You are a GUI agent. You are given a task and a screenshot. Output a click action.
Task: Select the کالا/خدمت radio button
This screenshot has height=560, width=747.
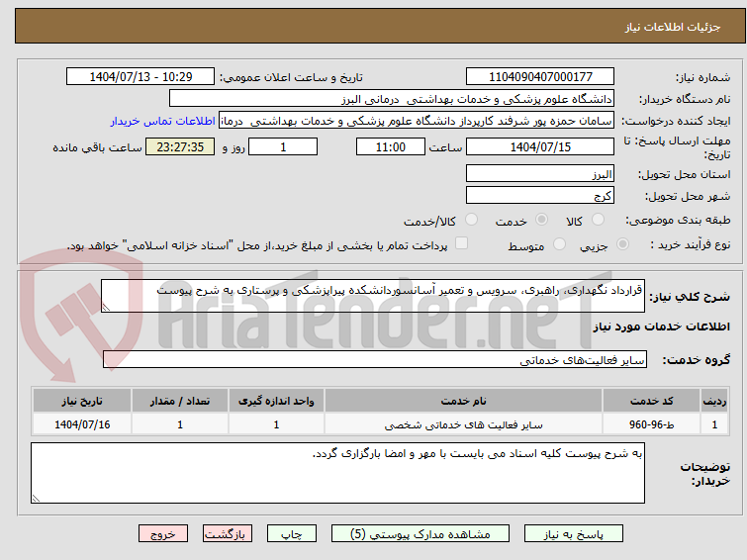pos(471,220)
